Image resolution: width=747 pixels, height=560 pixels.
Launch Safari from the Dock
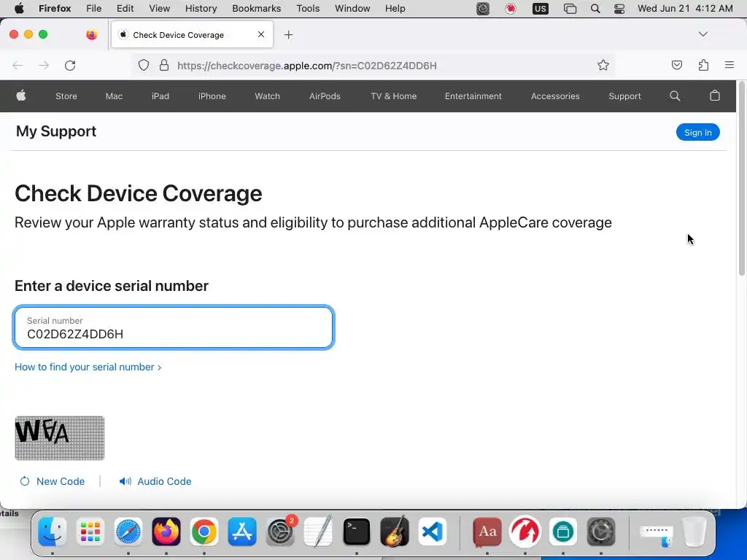tap(128, 532)
